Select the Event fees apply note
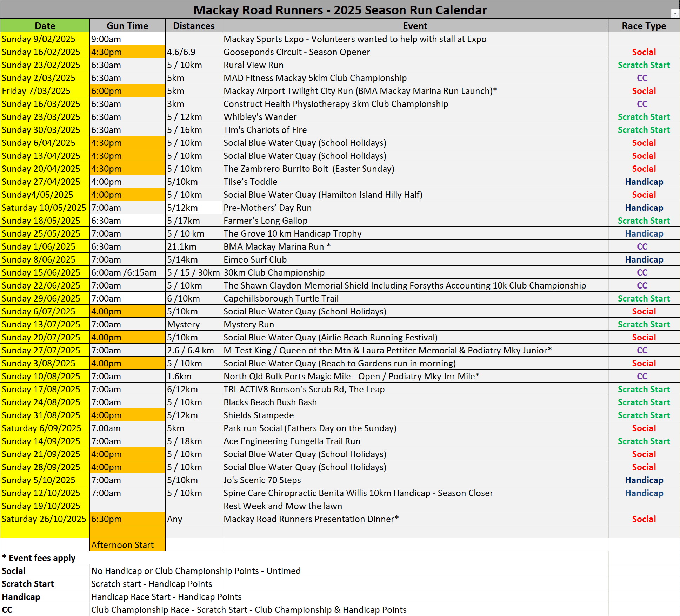This screenshot has width=680, height=616. (x=39, y=558)
